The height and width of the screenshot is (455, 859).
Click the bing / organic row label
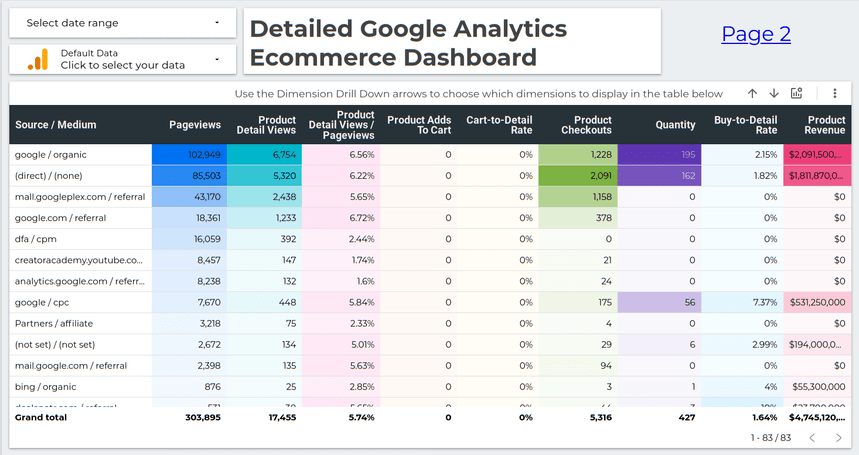(x=44, y=387)
